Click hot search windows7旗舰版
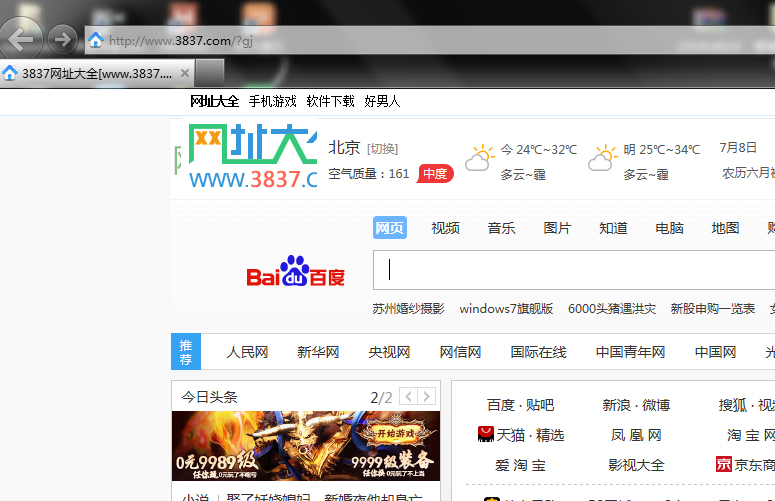Viewport: 775px width, 501px height. (506, 309)
